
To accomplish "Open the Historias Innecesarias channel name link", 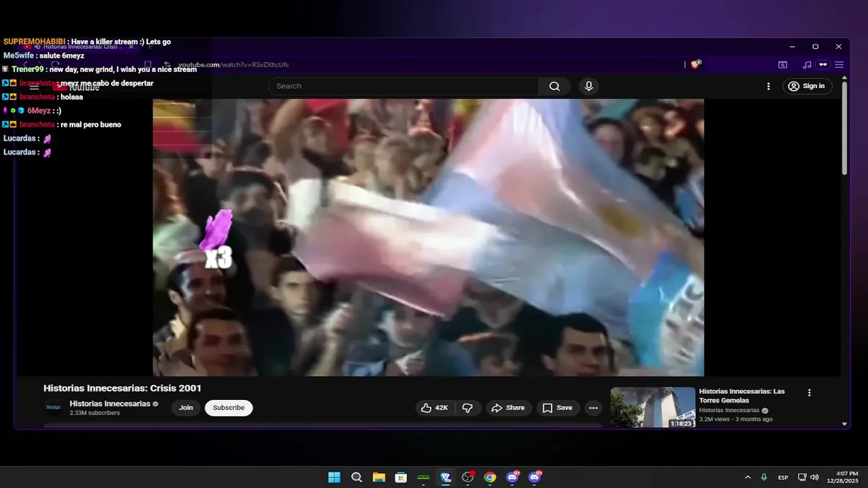I will 110,404.
